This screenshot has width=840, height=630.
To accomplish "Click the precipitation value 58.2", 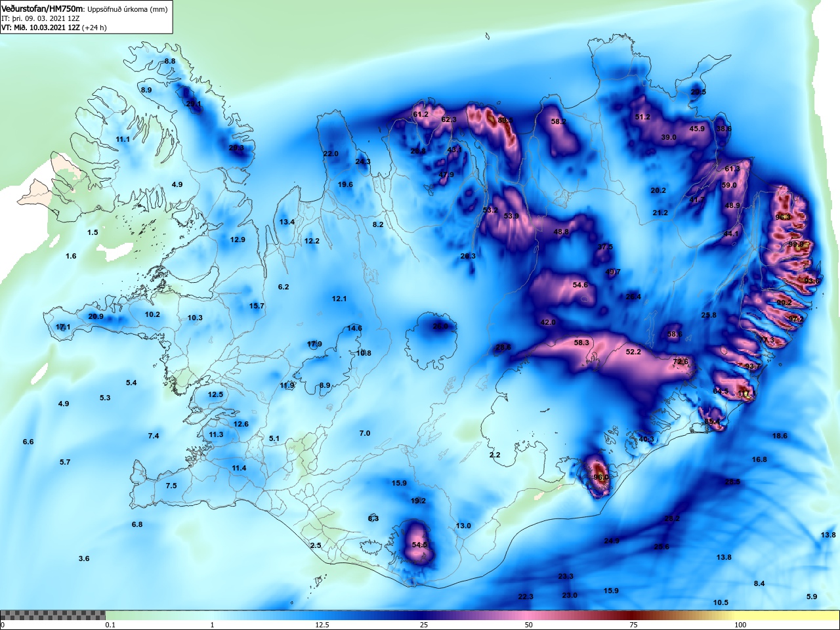I will click(x=558, y=121).
